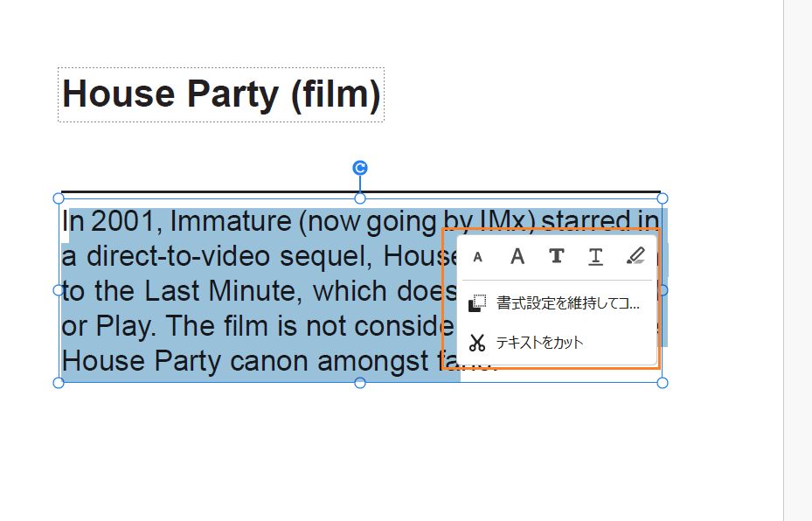The image size is (812, 521).
Task: Click the 'House Party (film)' heading
Action: [x=221, y=94]
